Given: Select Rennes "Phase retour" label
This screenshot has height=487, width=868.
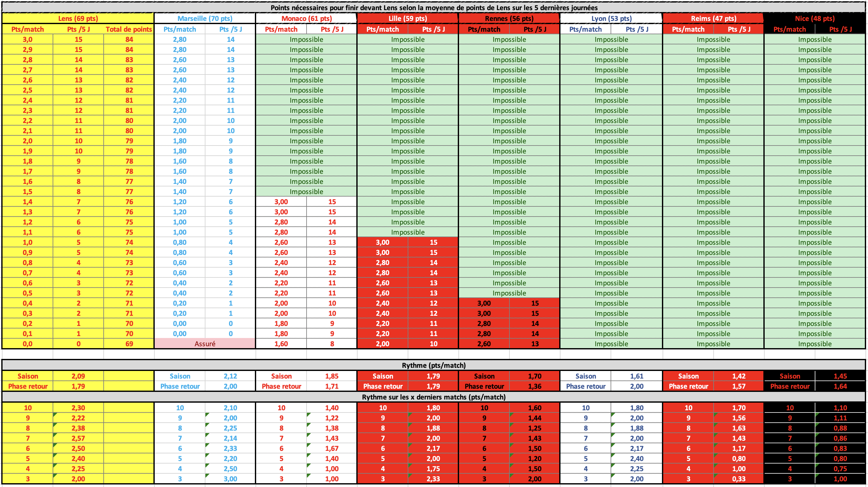Looking at the screenshot, I should 484,386.
